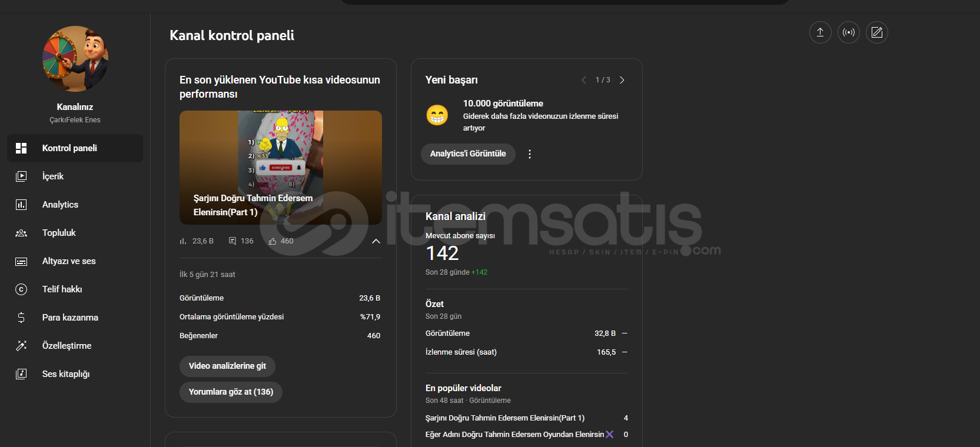Open top video Şarjını Doğru Tahmin Edersem link
The height and width of the screenshot is (447, 980).
(504, 418)
